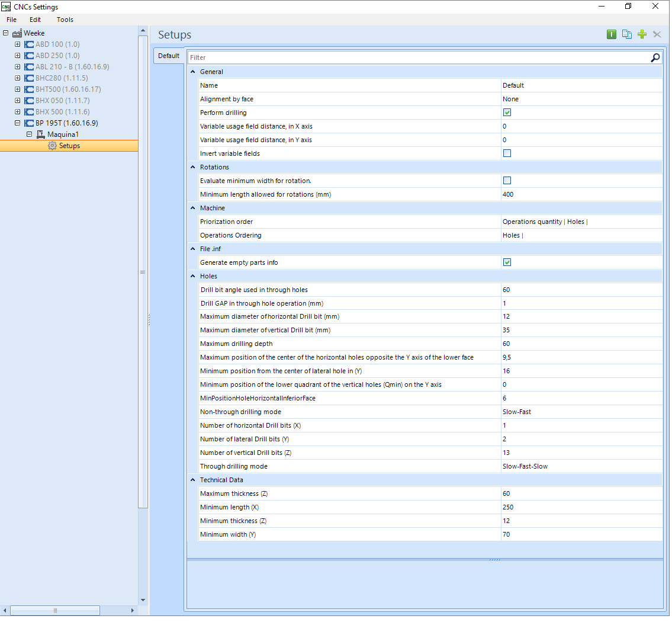This screenshot has width=672, height=622.
Task: Click tree panel scroll up arrow
Action: (143, 30)
